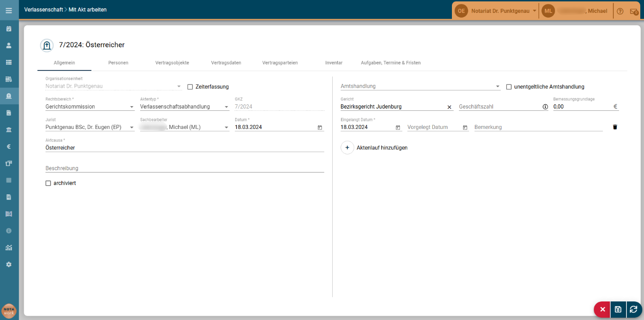
Task: Click the OE organisation avatar
Action: [461, 11]
